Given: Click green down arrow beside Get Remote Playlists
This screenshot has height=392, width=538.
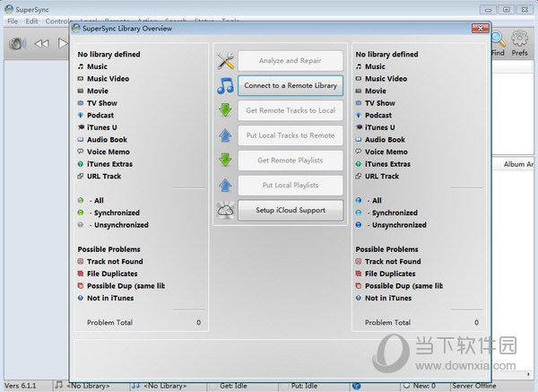Looking at the screenshot, I should (225, 160).
